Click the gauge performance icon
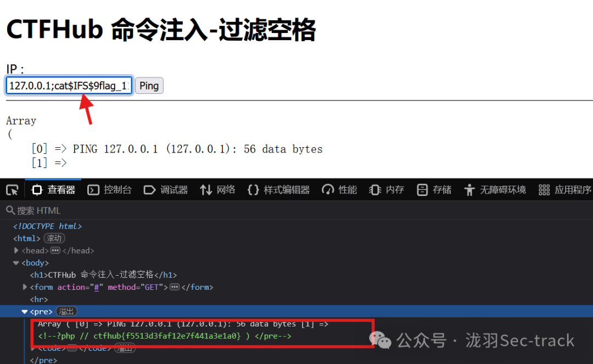 328,190
